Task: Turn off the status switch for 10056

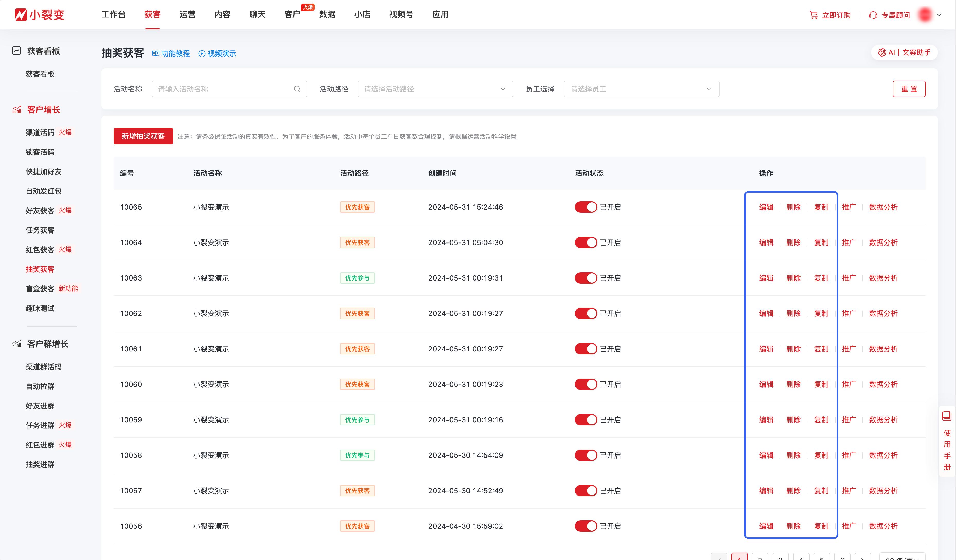Action: click(x=586, y=526)
